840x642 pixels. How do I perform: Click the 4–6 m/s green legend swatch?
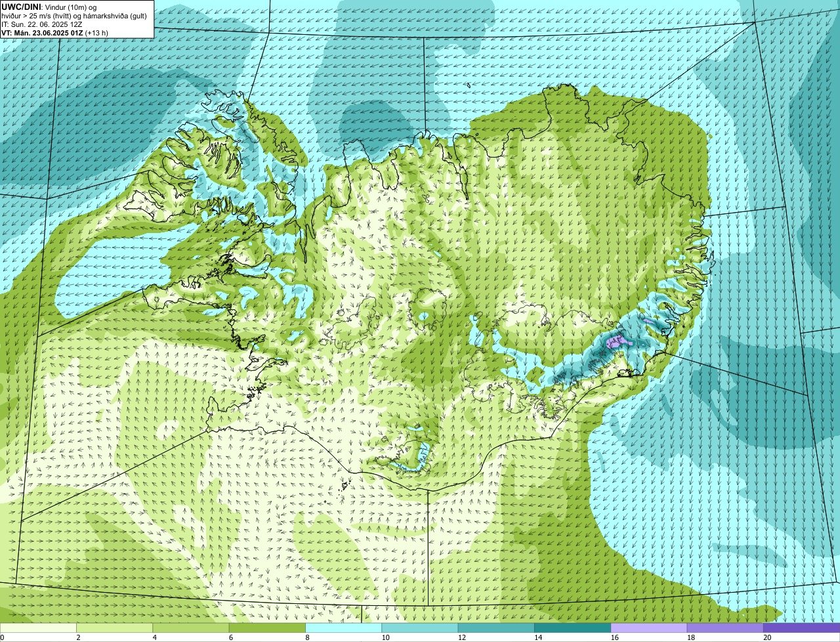click(191, 628)
